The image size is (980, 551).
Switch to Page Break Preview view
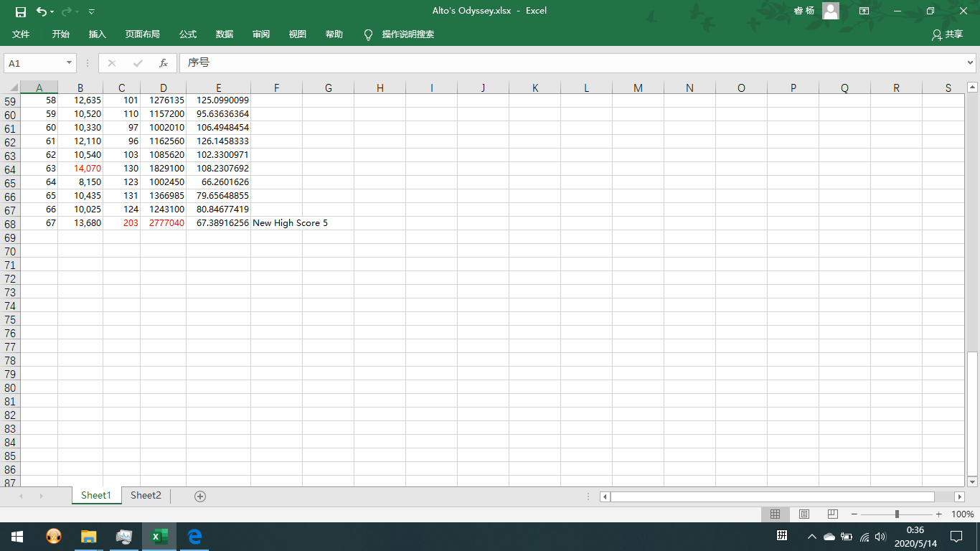click(x=832, y=514)
